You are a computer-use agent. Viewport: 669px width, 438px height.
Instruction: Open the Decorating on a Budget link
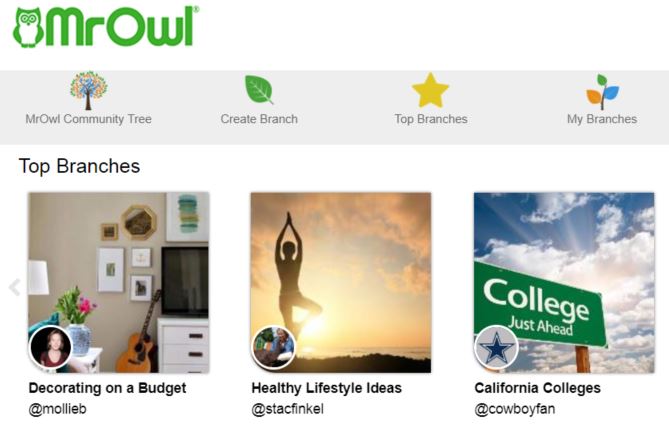(x=108, y=388)
